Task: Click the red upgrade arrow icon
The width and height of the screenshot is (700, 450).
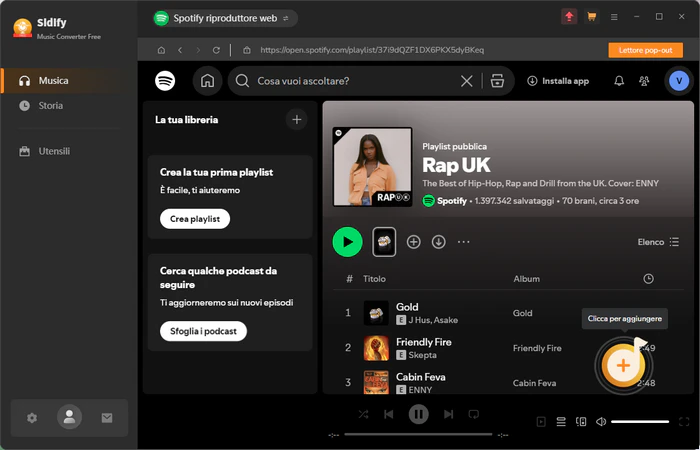Action: click(569, 17)
